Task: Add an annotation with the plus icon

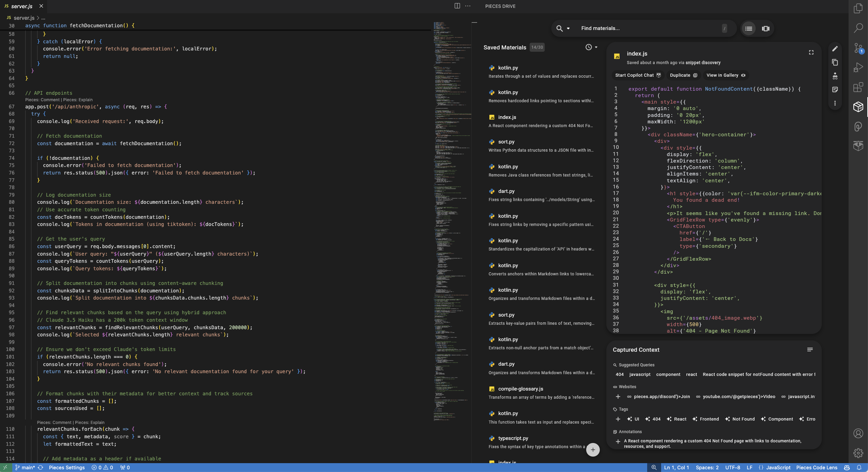Action: (x=618, y=441)
